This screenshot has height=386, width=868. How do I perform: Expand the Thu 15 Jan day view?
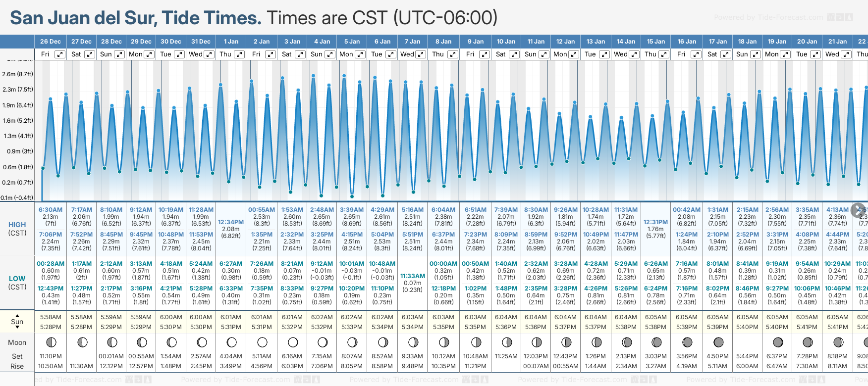coord(664,54)
